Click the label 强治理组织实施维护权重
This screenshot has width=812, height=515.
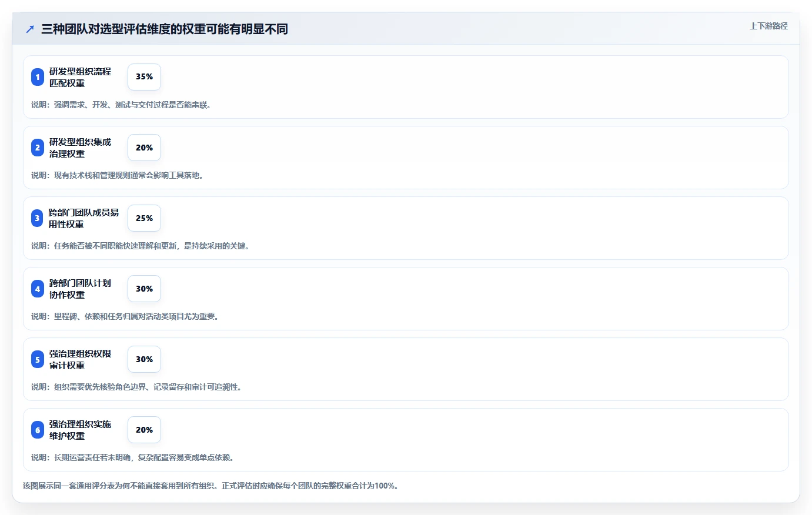80,430
